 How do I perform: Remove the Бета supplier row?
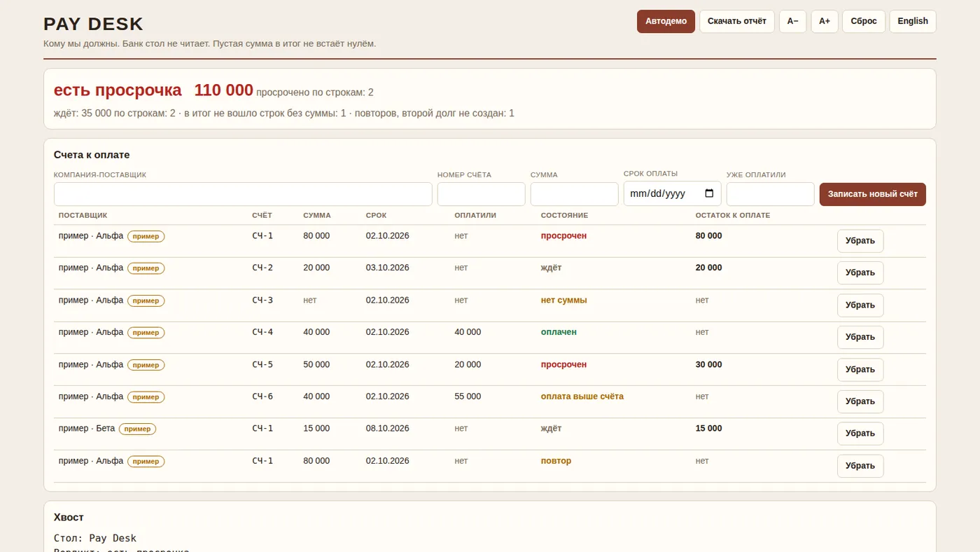pos(860,434)
